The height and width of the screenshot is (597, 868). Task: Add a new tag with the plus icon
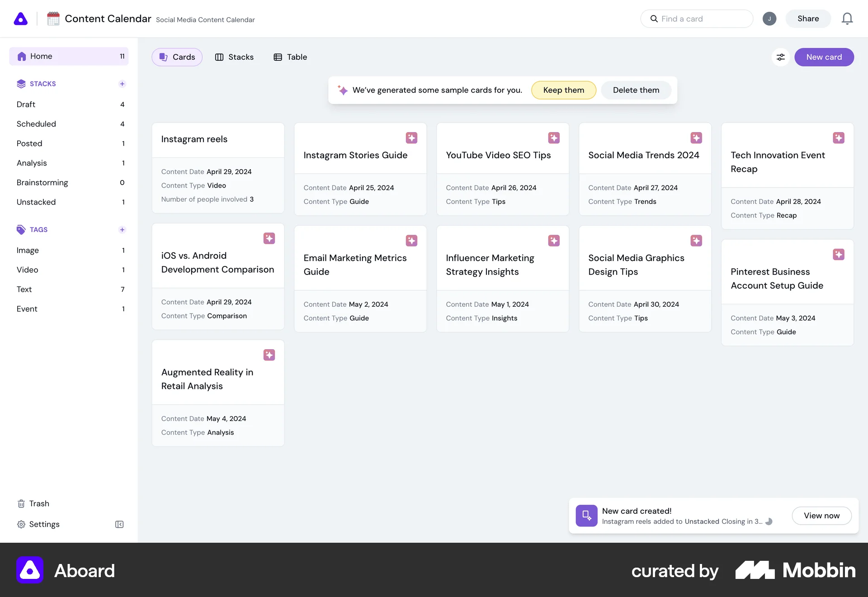[x=122, y=230]
